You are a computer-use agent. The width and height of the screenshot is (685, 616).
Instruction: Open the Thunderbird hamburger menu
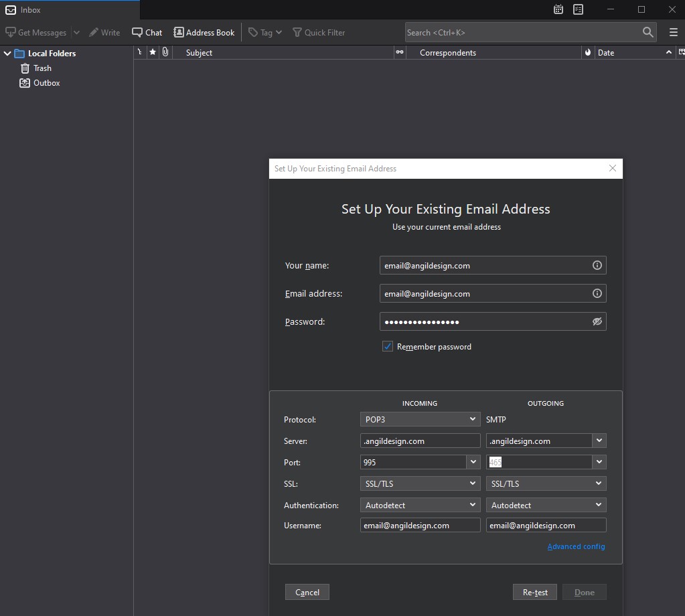(674, 32)
